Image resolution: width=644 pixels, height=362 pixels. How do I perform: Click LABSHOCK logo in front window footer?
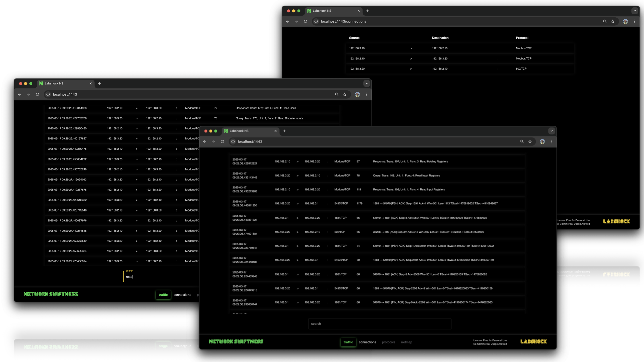point(533,342)
